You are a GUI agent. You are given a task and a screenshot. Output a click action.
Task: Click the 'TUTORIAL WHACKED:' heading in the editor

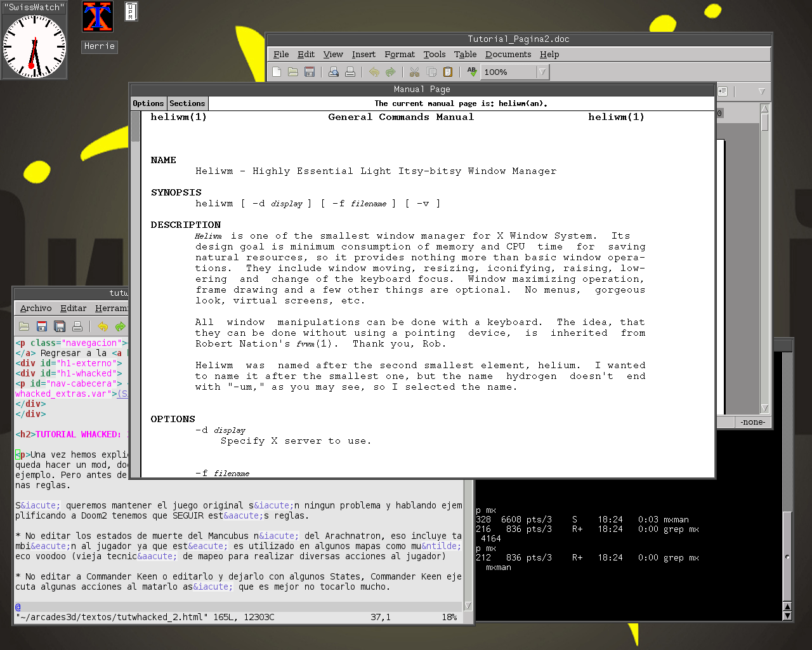point(78,434)
